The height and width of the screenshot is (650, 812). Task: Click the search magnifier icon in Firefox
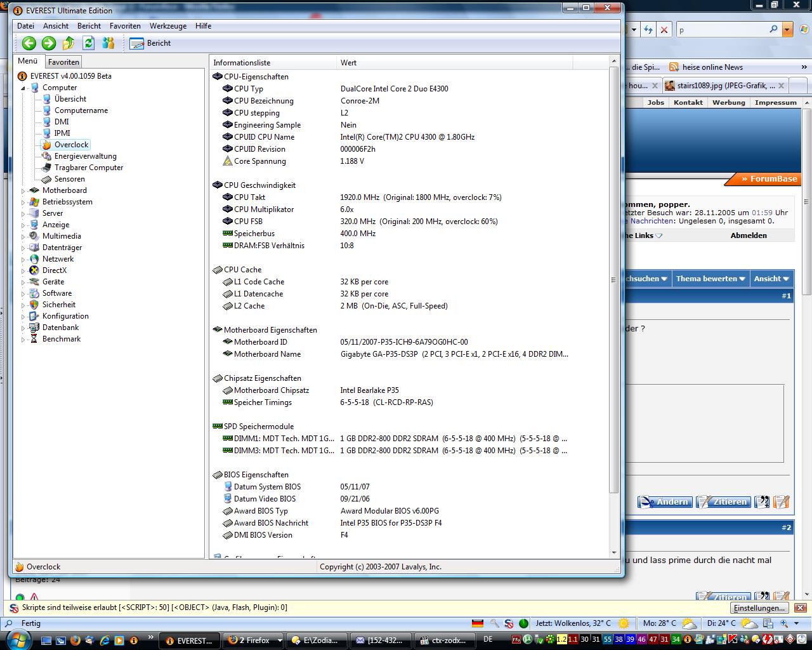click(773, 29)
